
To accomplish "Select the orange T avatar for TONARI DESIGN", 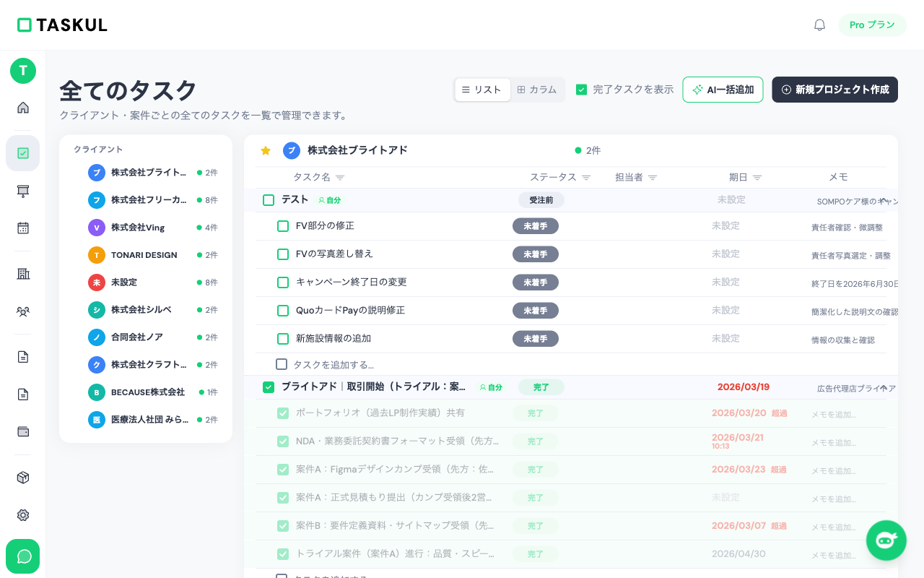I will pos(97,255).
